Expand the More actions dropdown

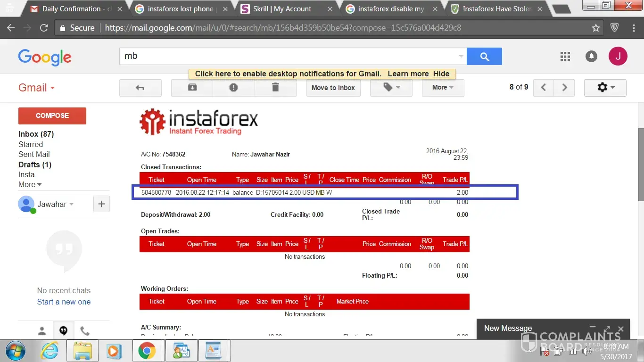coord(443,88)
